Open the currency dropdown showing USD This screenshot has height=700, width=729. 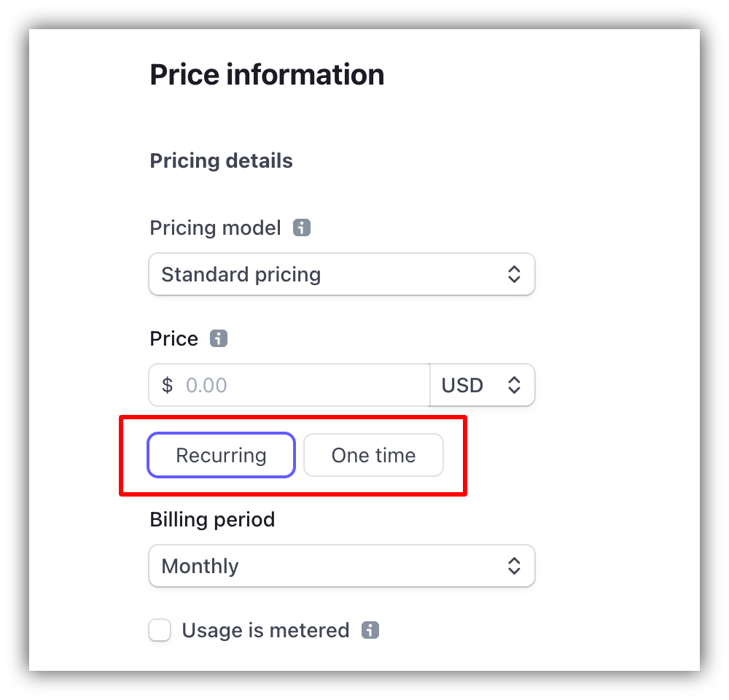click(483, 385)
